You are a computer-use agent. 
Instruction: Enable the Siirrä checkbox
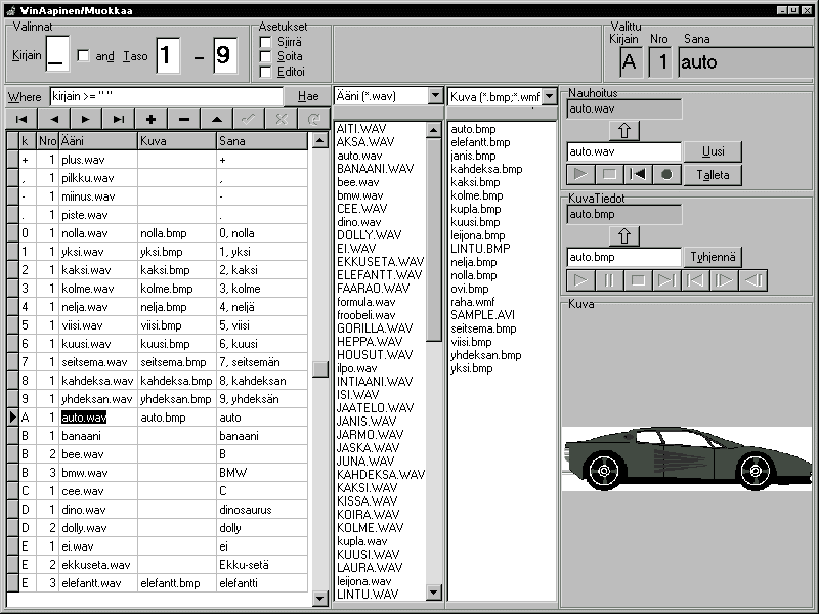[x=266, y=43]
